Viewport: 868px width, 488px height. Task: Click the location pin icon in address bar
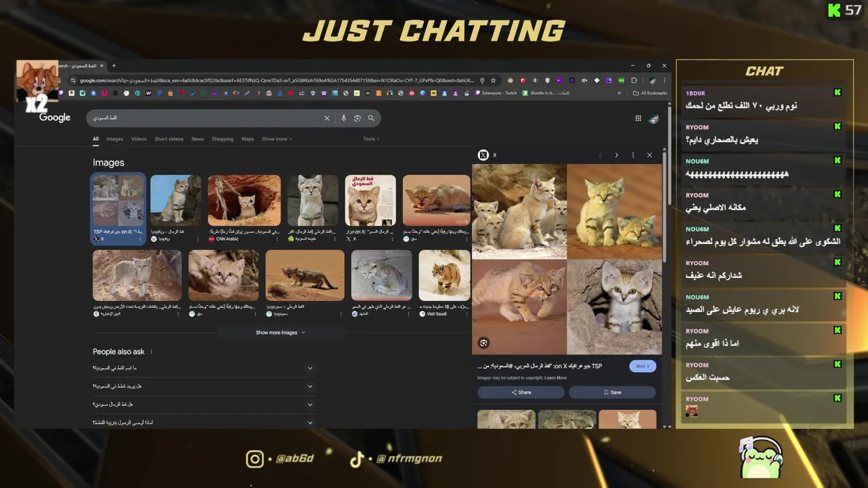click(481, 80)
